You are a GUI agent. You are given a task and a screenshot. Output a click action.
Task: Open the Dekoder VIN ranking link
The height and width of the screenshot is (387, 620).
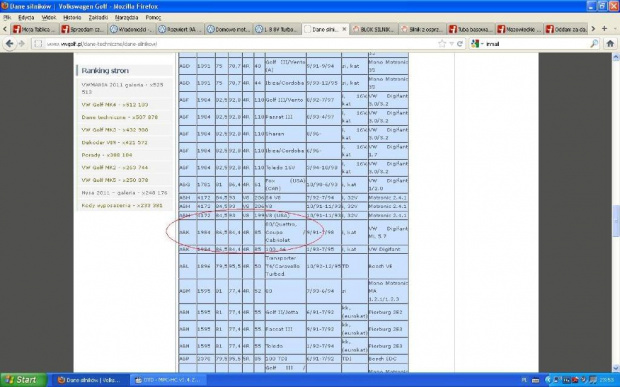tap(114, 142)
